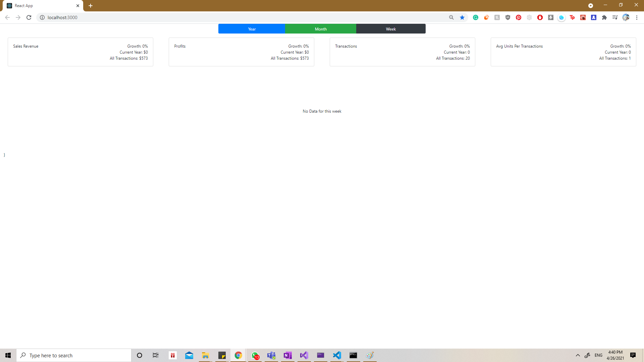Open OneNote from the taskbar
Viewport: 644px width, 362px height.
(x=287, y=355)
